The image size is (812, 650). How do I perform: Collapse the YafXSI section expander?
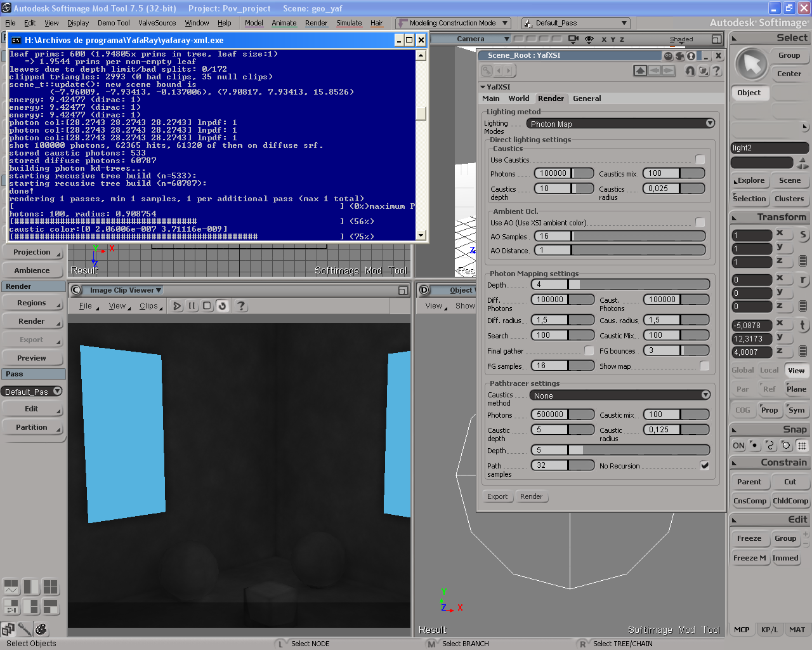click(483, 87)
